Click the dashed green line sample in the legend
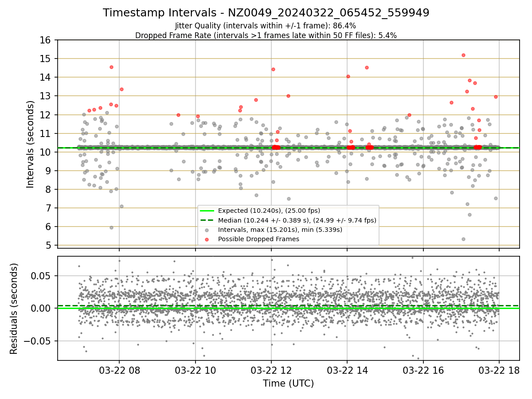 pyautogui.click(x=207, y=220)
